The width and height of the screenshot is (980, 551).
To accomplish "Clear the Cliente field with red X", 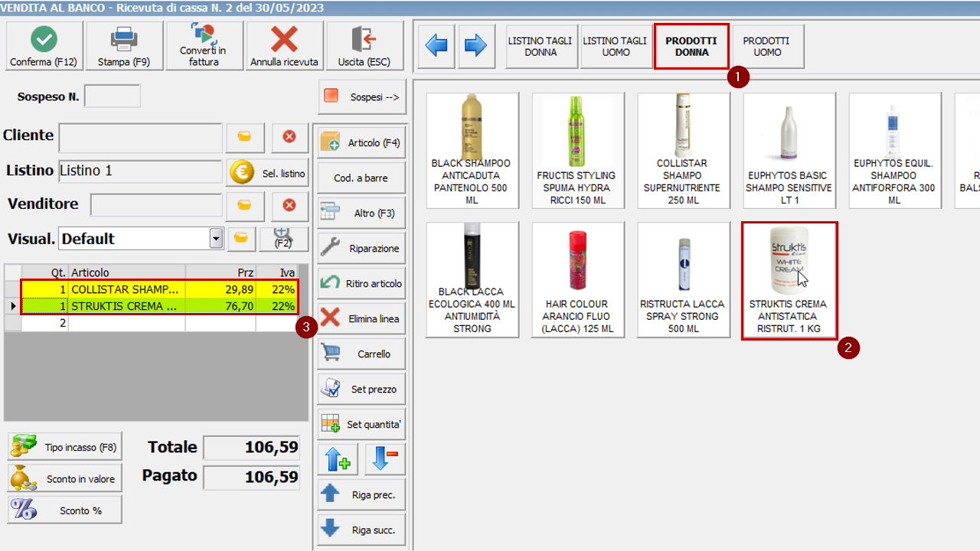I will 289,138.
